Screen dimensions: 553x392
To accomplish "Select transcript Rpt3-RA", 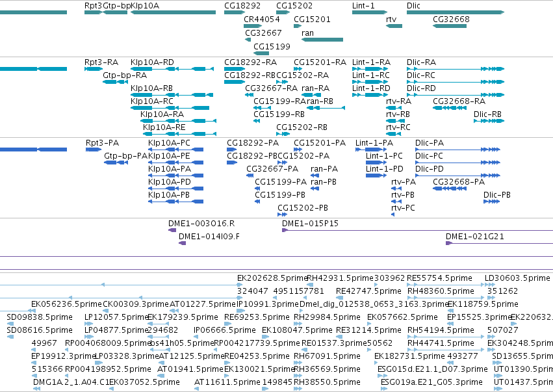I will [x=94, y=69].
